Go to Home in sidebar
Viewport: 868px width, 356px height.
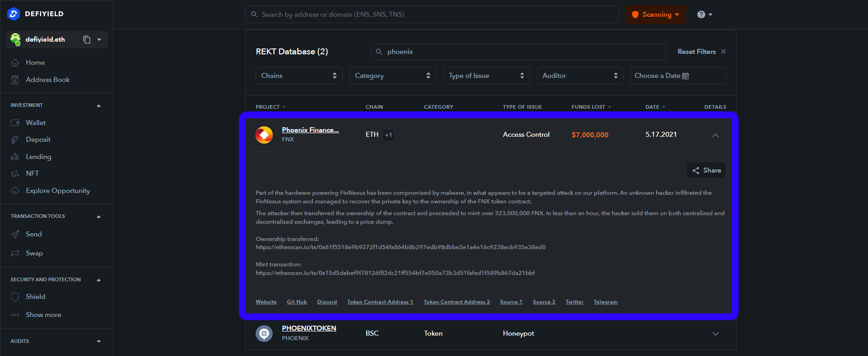(x=35, y=63)
